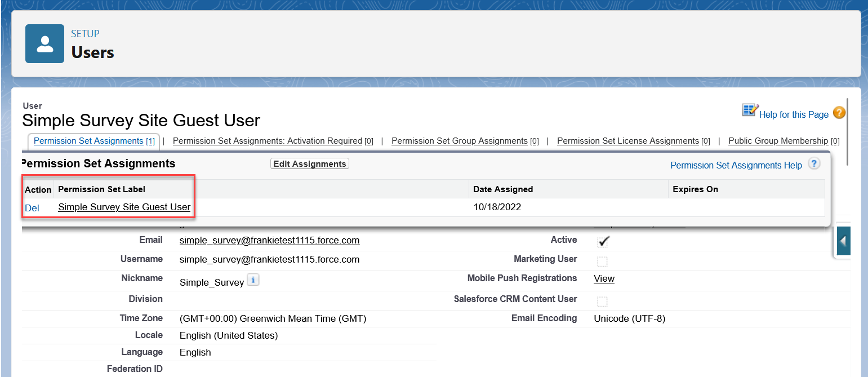Click the info icon next to Nickname
The width and height of the screenshot is (868, 377).
[x=253, y=280]
